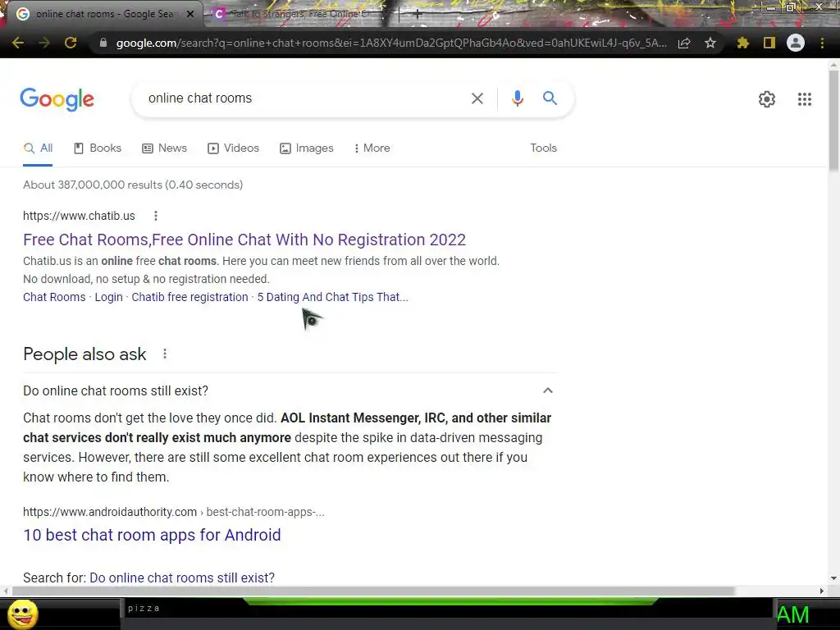This screenshot has height=630, width=840.
Task: Submit search with the magnifier icon
Action: click(550, 98)
